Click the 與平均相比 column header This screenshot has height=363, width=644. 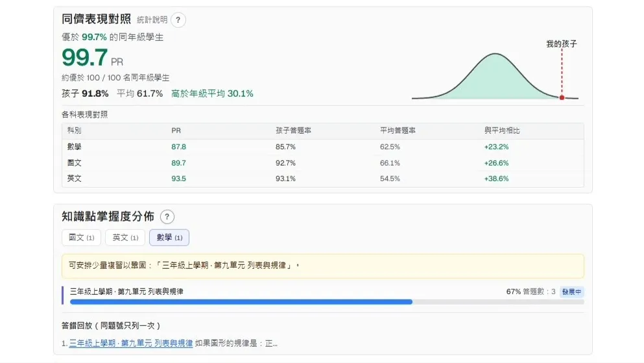point(502,131)
